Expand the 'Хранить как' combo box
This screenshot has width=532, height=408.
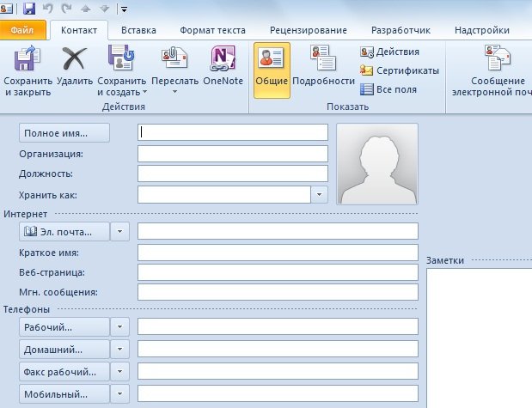click(x=320, y=196)
